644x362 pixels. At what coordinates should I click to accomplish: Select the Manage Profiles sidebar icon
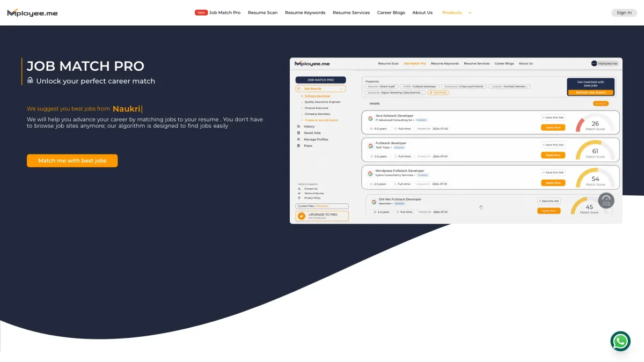click(x=298, y=139)
